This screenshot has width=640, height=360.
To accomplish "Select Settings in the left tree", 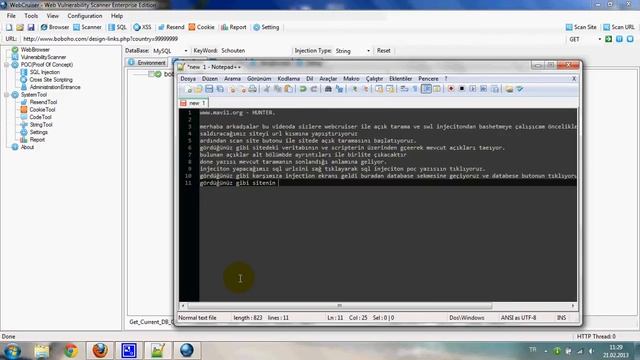I will point(38,132).
